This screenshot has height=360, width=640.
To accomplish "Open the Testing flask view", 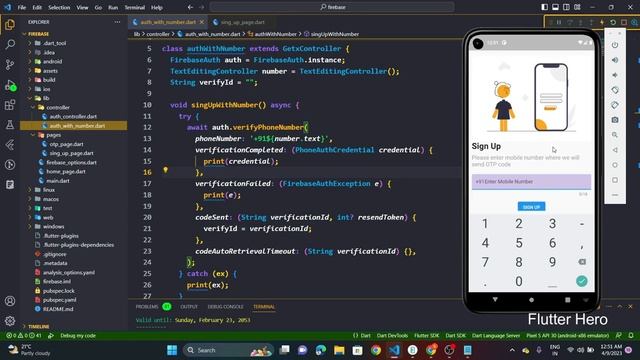I will coord(10,125).
